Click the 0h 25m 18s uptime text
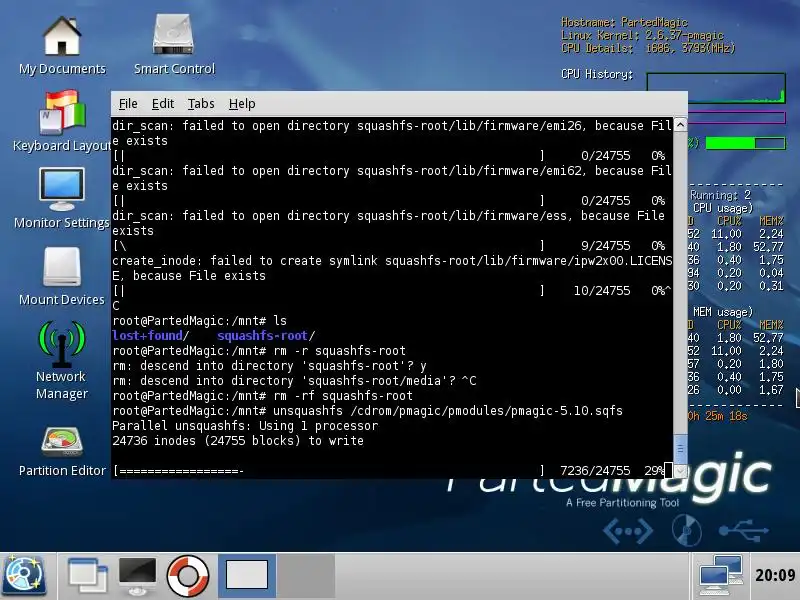The image size is (800, 600). coord(717,416)
